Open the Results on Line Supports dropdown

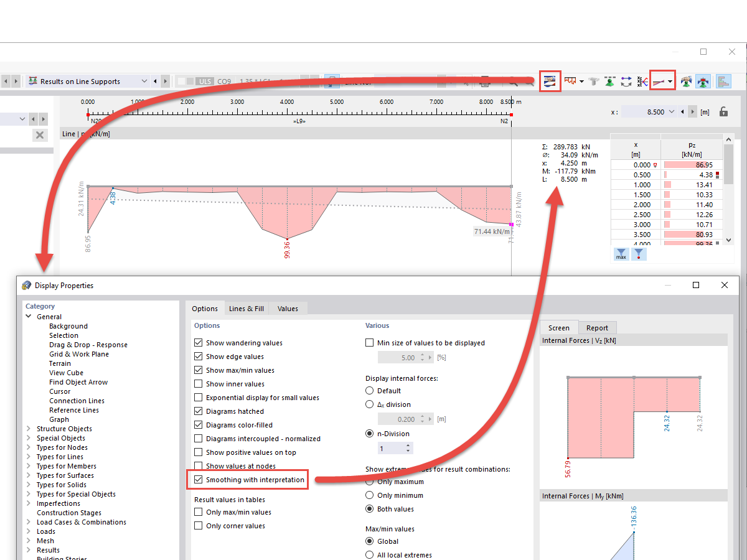144,81
